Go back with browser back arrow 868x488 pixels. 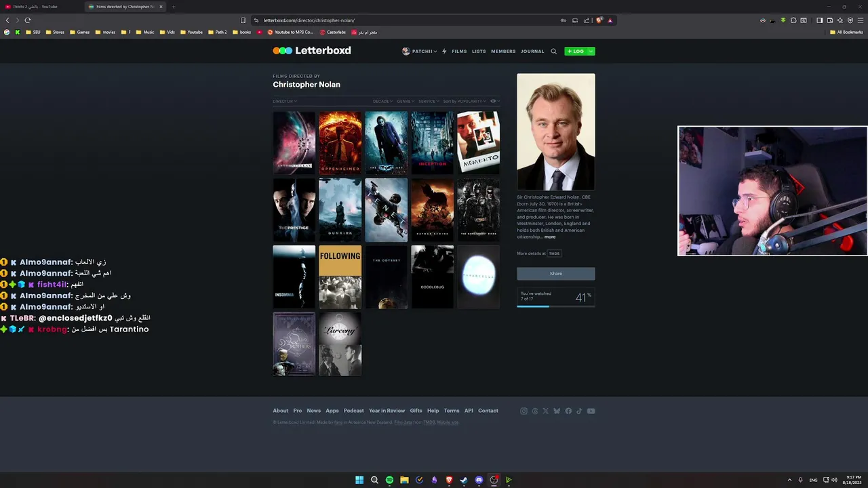pos(7,20)
